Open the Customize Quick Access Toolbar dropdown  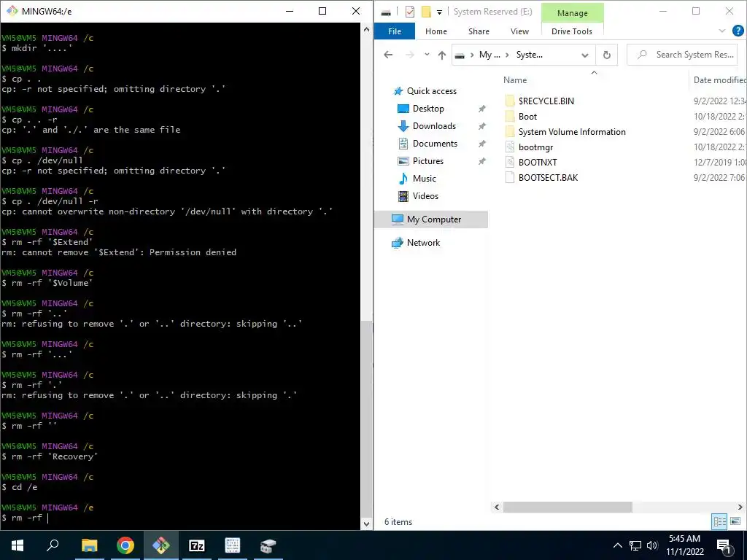[x=439, y=12]
